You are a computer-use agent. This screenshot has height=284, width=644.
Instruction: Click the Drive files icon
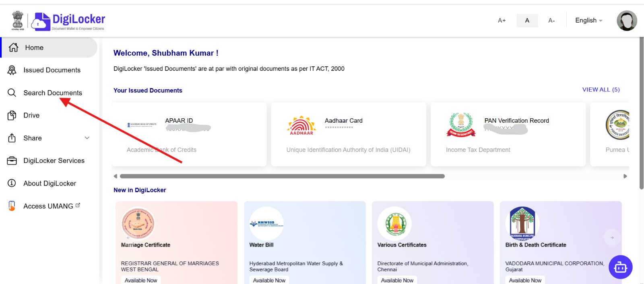coord(12,115)
